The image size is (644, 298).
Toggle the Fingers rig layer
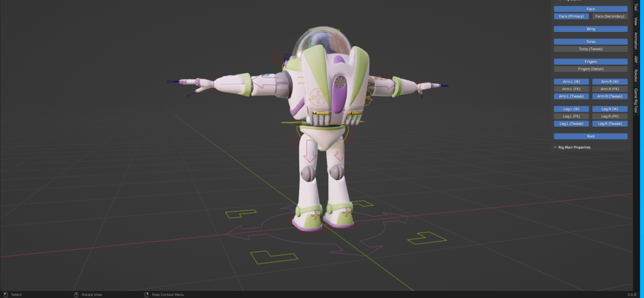point(591,62)
